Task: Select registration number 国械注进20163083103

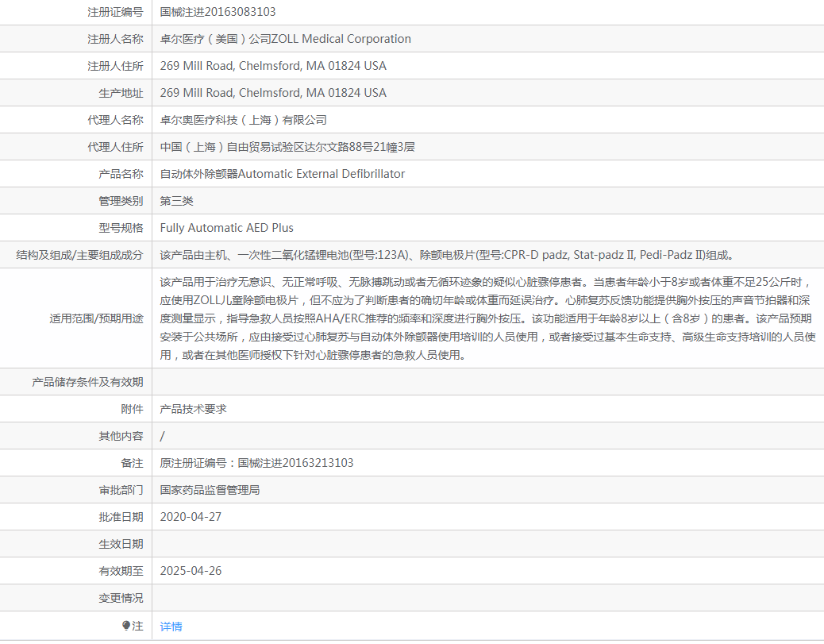Action: point(218,12)
